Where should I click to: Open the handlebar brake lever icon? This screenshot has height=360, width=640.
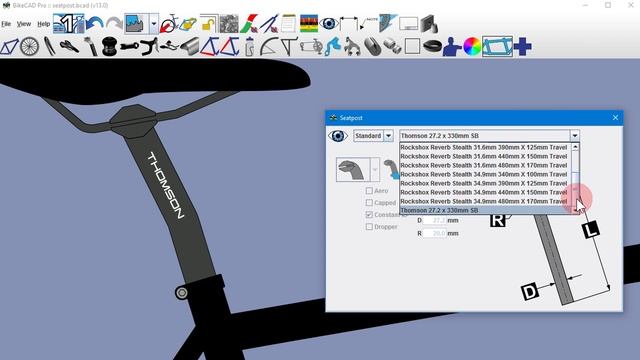(x=149, y=47)
